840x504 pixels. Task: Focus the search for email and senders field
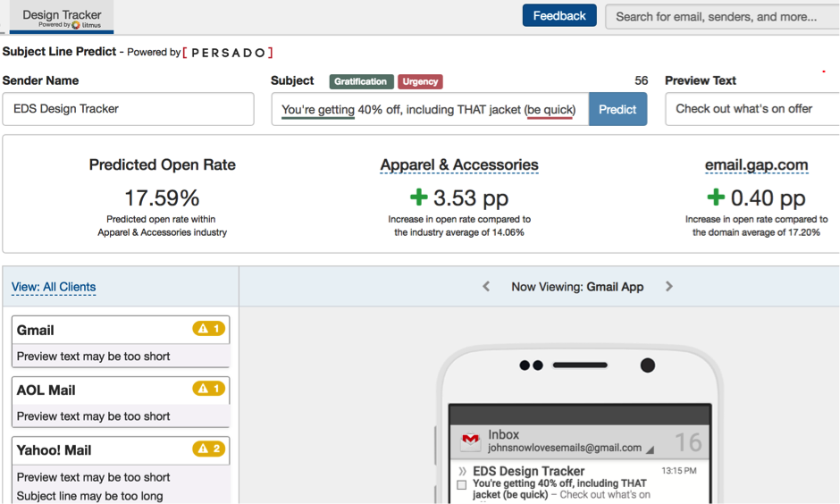pyautogui.click(x=722, y=17)
